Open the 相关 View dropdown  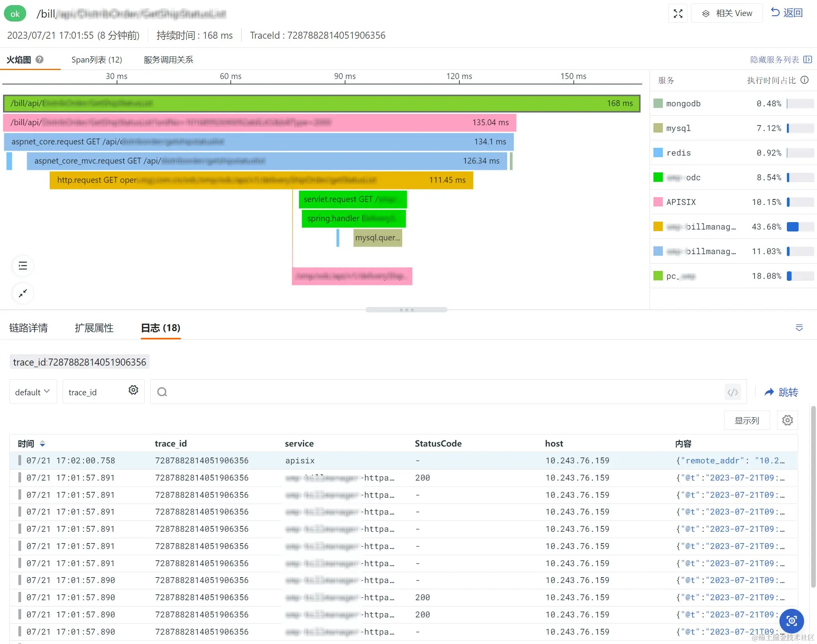coord(727,14)
